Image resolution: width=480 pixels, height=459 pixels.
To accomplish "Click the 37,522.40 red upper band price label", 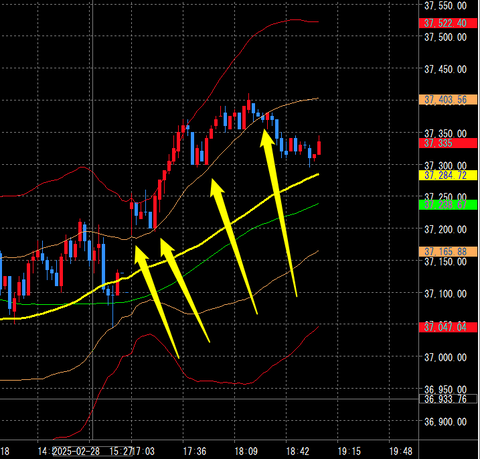I will [x=448, y=23].
